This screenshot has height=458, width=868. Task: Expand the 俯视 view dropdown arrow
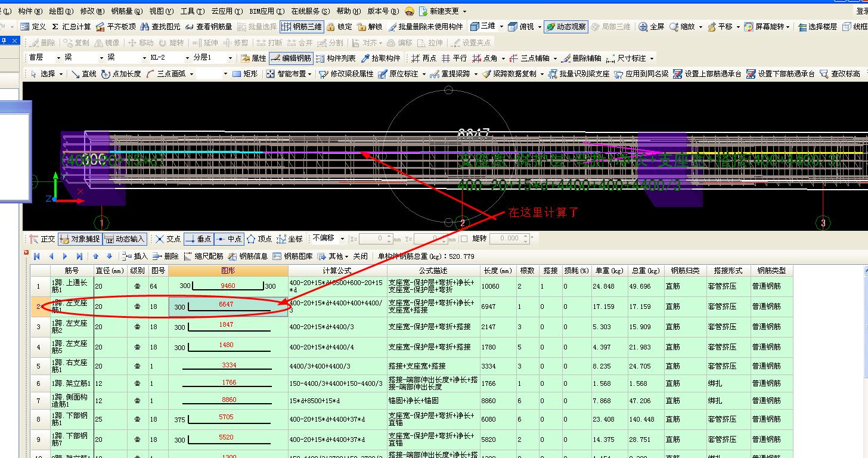point(540,27)
